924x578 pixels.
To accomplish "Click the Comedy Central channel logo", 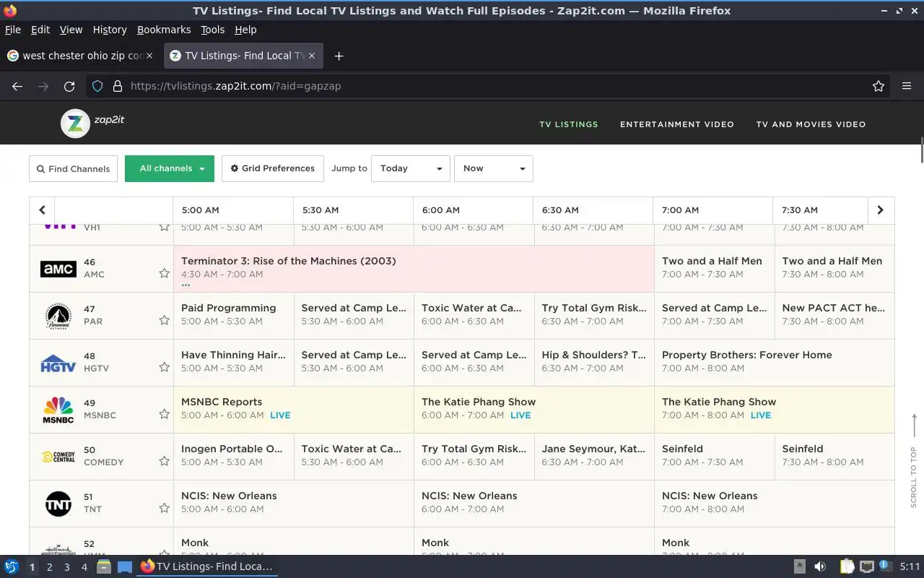I will tap(58, 457).
